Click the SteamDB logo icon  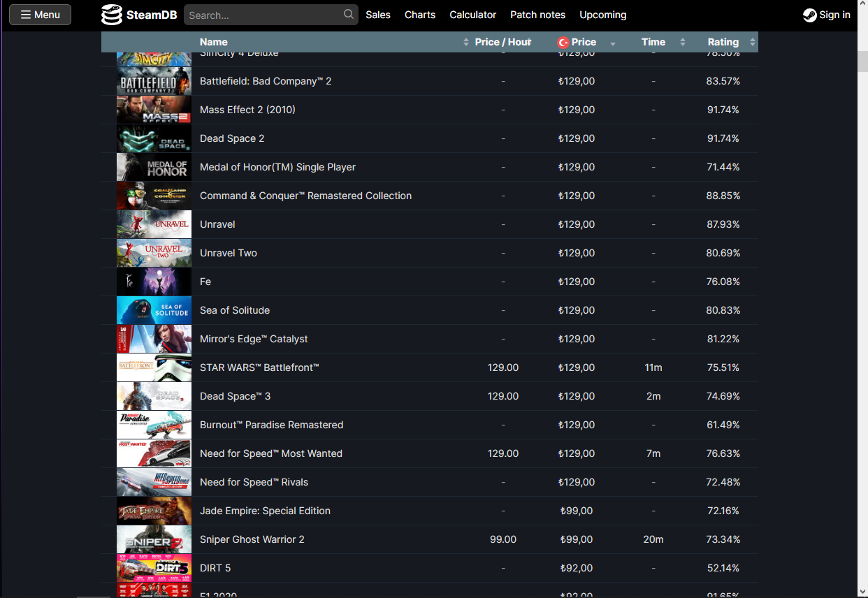pos(111,15)
